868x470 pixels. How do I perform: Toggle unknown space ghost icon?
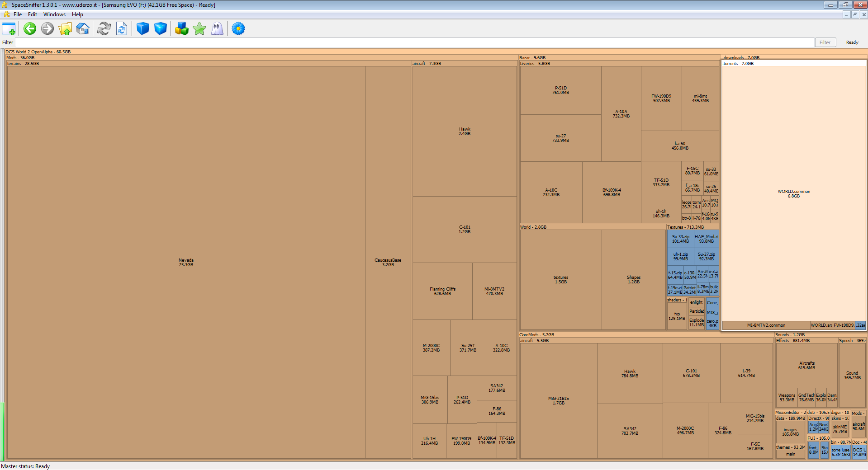217,29
